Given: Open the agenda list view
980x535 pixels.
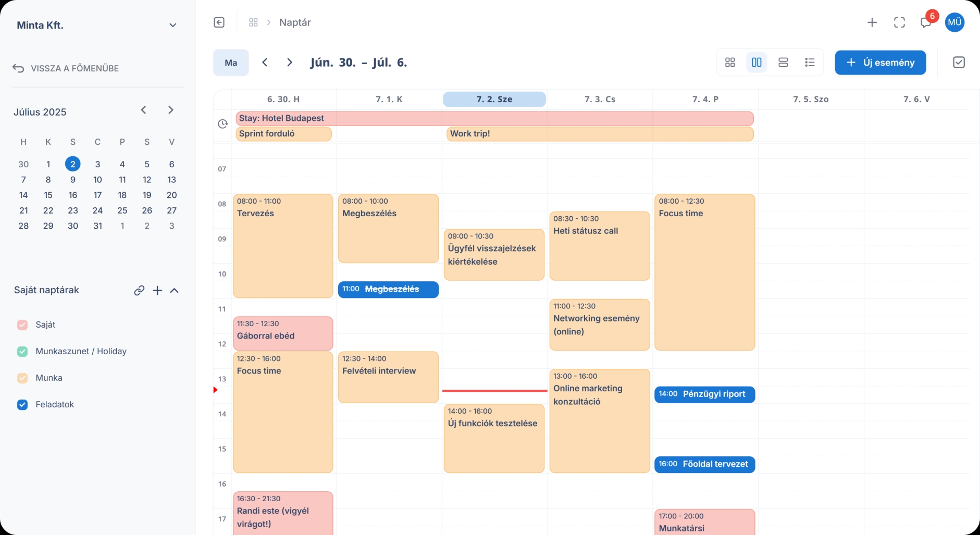Looking at the screenshot, I should (810, 62).
